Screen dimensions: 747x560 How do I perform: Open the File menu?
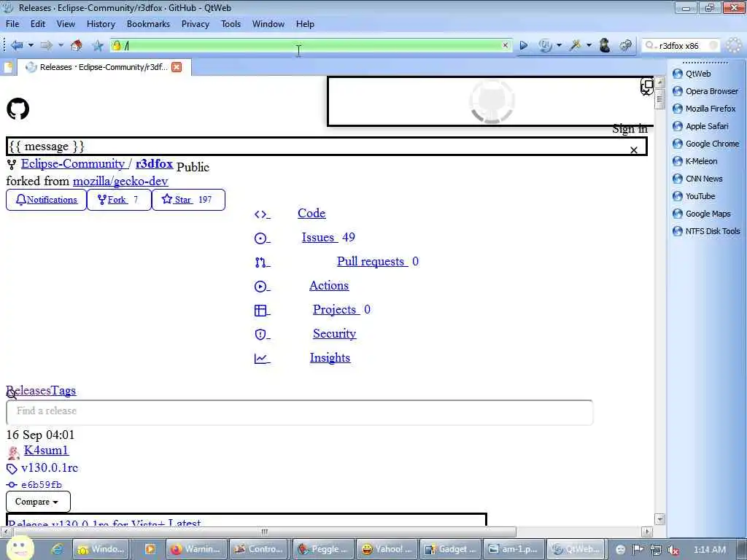coord(12,24)
